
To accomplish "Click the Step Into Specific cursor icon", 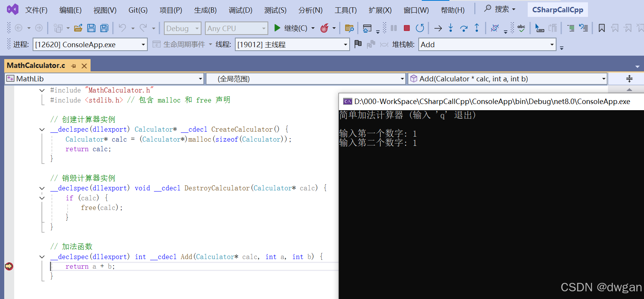I will click(x=540, y=28).
